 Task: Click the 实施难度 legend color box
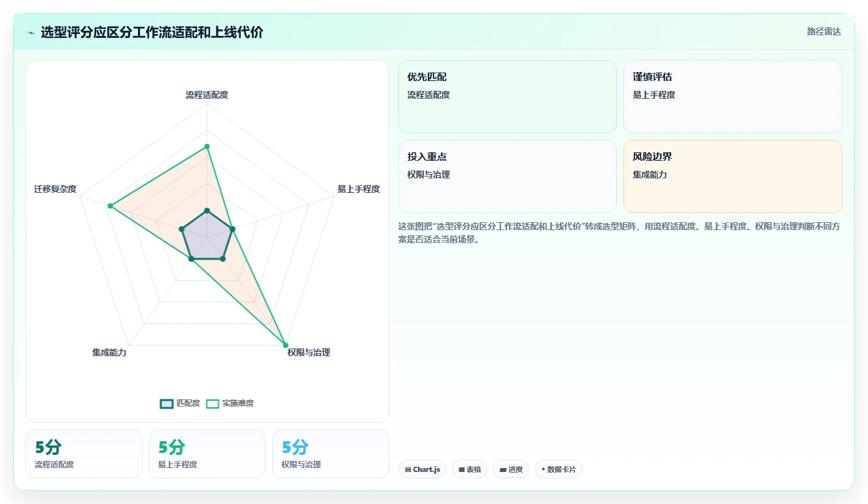click(x=213, y=403)
